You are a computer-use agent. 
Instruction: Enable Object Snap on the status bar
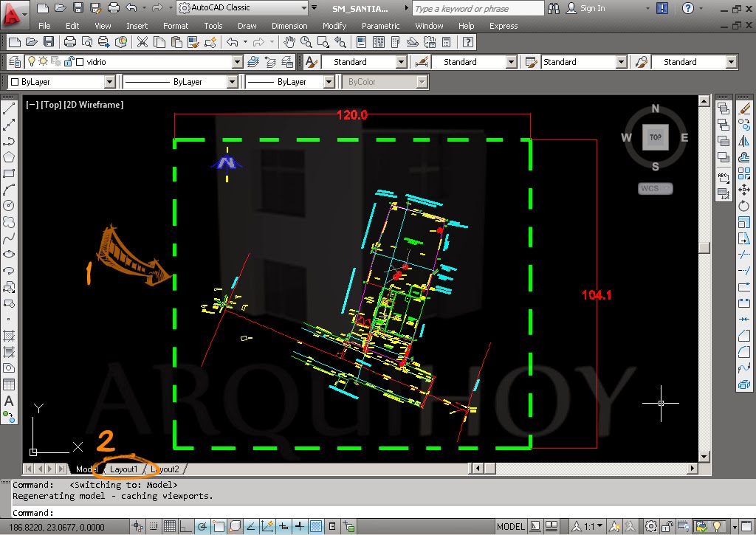pos(219,525)
